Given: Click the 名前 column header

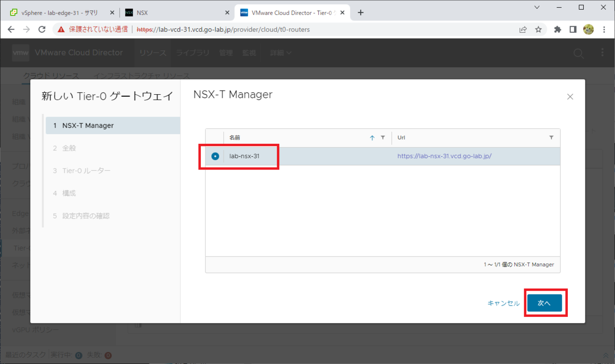Looking at the screenshot, I should (235, 138).
